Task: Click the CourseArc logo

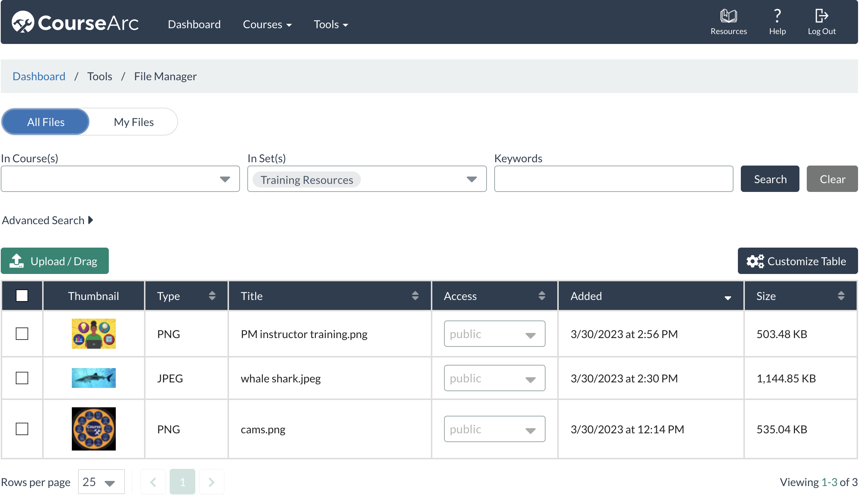Action: point(75,23)
